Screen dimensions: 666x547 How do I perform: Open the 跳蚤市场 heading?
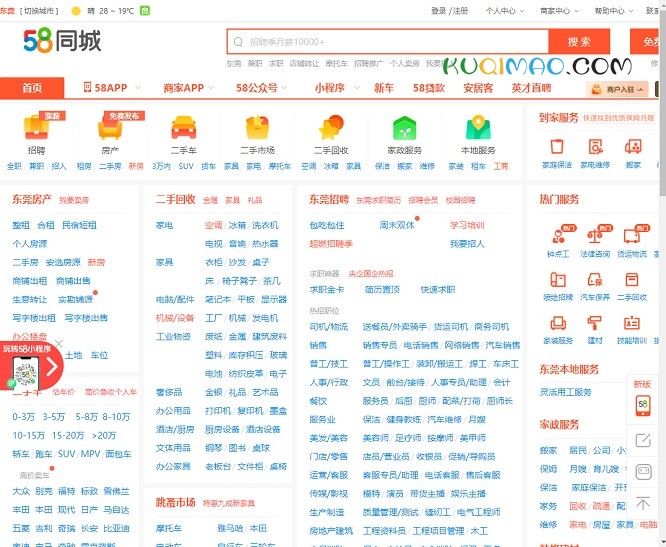click(x=175, y=502)
